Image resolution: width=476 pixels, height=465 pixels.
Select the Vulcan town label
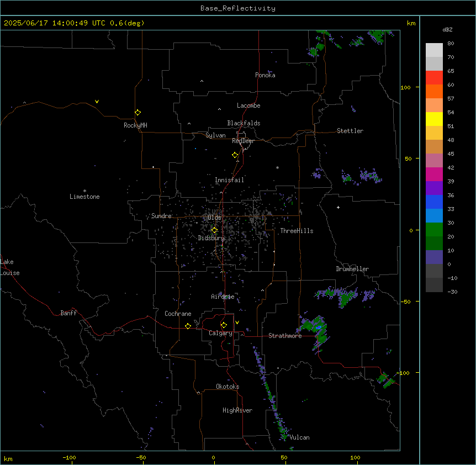coord(300,437)
